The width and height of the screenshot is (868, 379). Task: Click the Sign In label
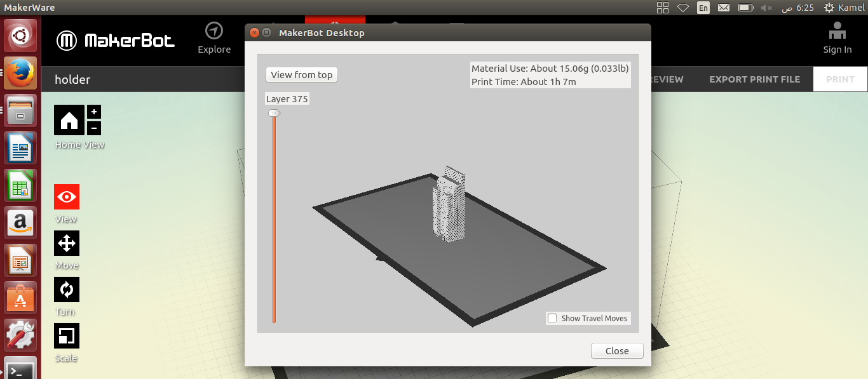pyautogui.click(x=837, y=50)
